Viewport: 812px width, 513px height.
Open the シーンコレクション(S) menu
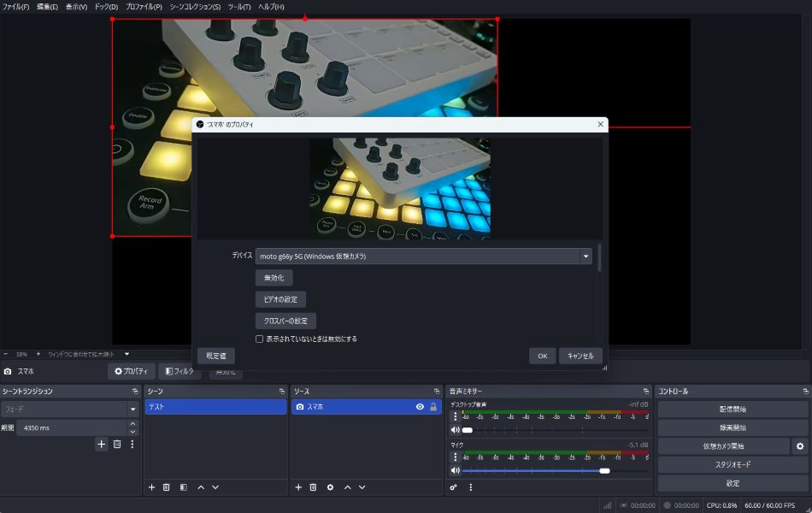tap(195, 7)
